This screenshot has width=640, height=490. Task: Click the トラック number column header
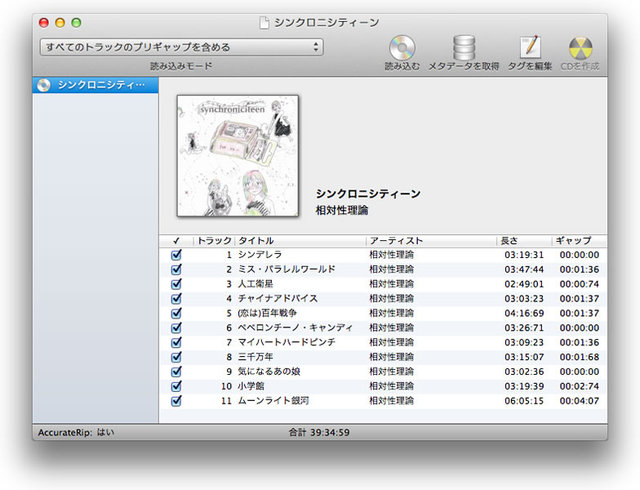[214, 241]
